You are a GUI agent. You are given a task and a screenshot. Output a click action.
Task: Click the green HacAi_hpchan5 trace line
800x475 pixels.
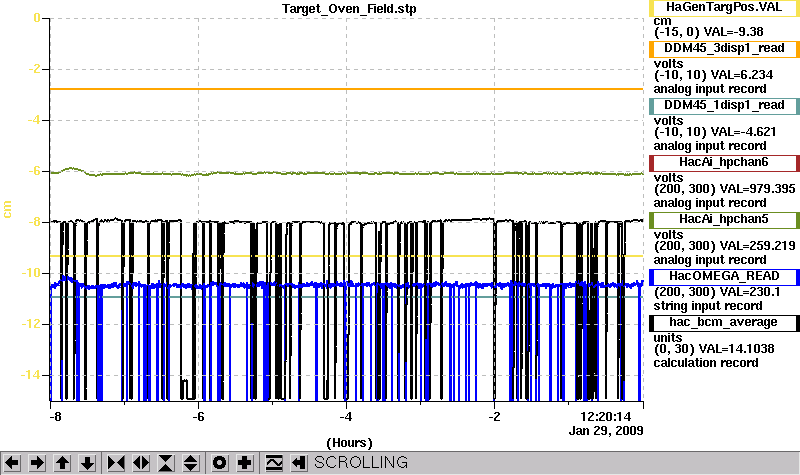pos(347,173)
